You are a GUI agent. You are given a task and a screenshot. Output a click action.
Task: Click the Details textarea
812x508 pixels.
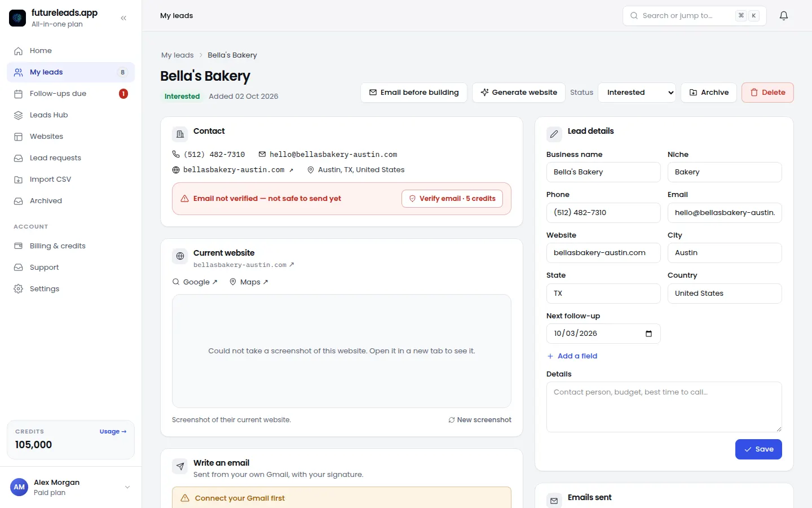[664, 407]
